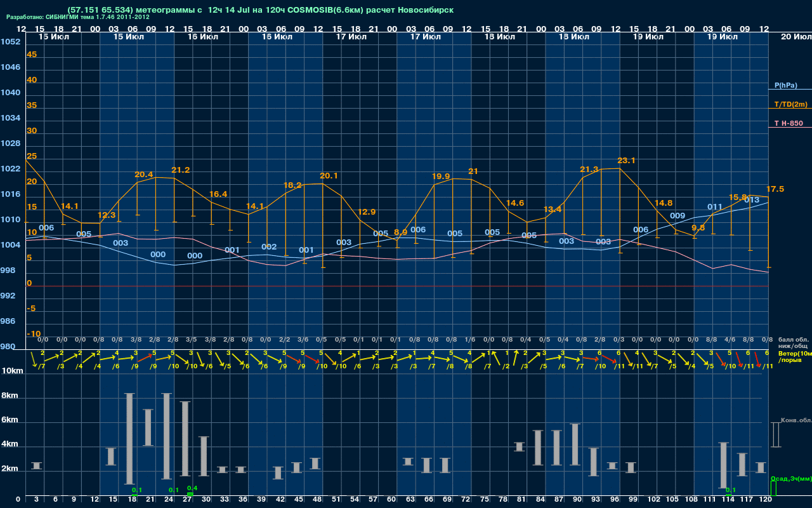Image resolution: width=812 pixels, height=508 pixels.
Task: Click the meteogram title mentioning COSMOSIB(6.6км)
Action: [260, 10]
